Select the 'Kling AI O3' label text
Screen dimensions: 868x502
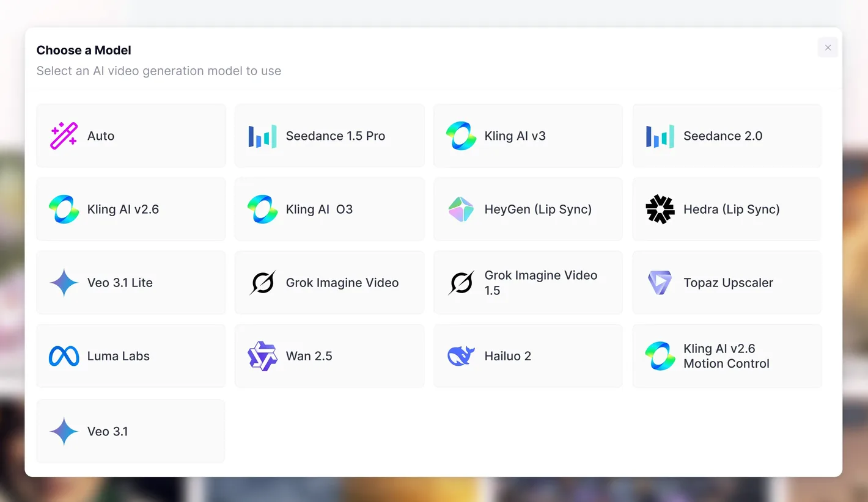point(320,209)
